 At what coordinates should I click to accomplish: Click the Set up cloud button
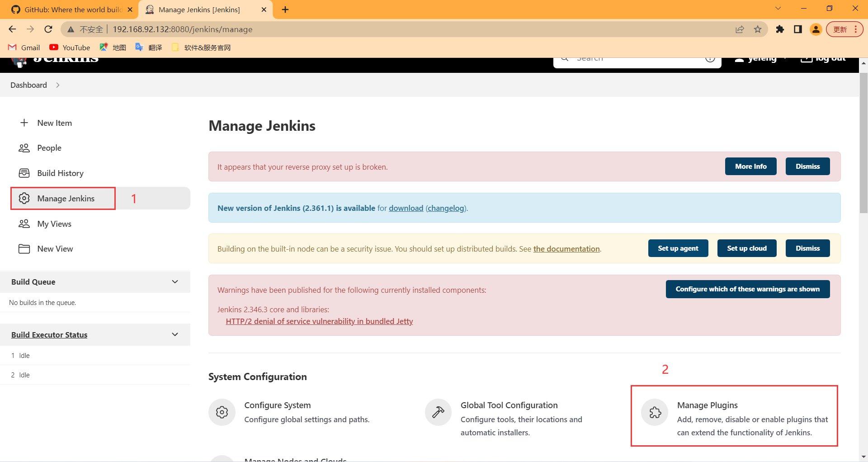point(747,248)
